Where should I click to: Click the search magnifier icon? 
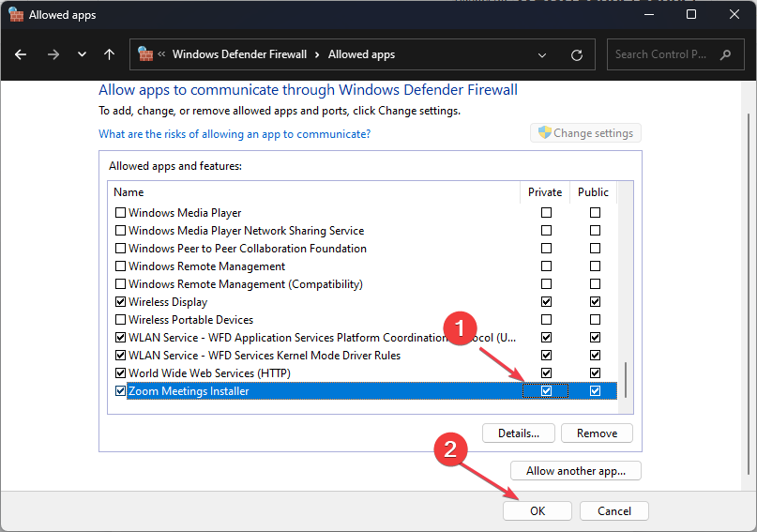[x=726, y=54]
